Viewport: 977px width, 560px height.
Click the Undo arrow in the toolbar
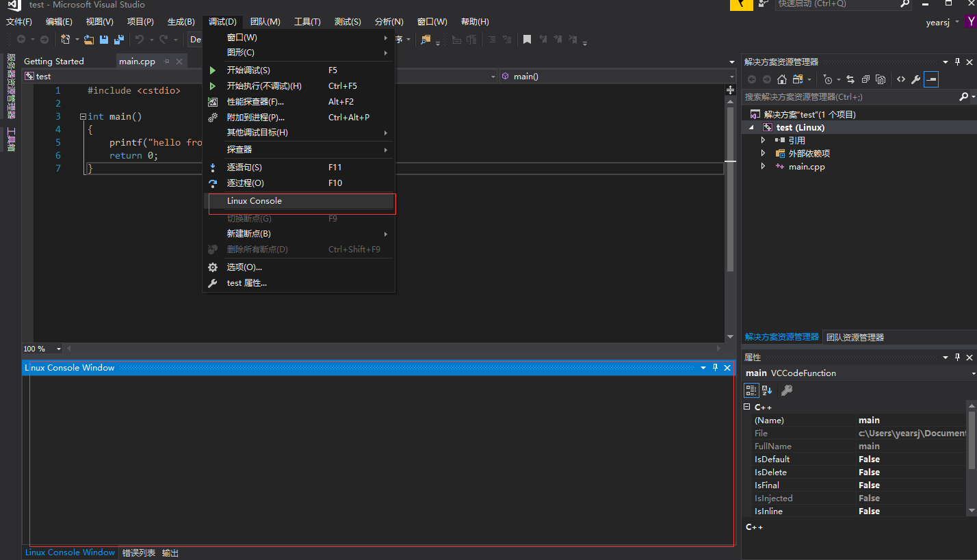(x=140, y=40)
